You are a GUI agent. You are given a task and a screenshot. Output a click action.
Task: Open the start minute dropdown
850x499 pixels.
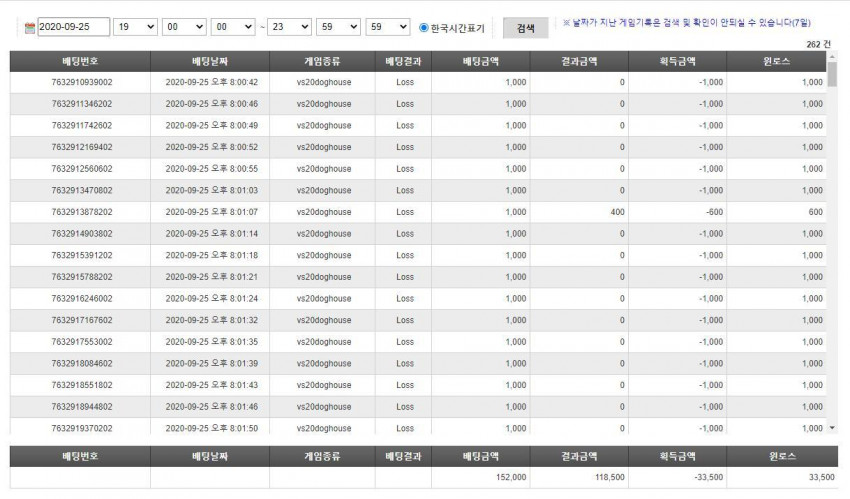184,27
